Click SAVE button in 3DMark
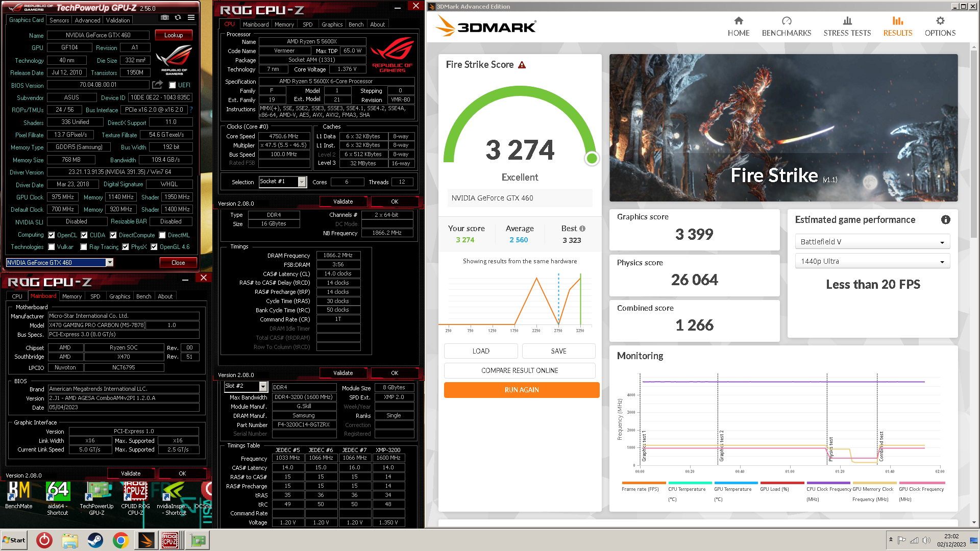 tap(558, 351)
